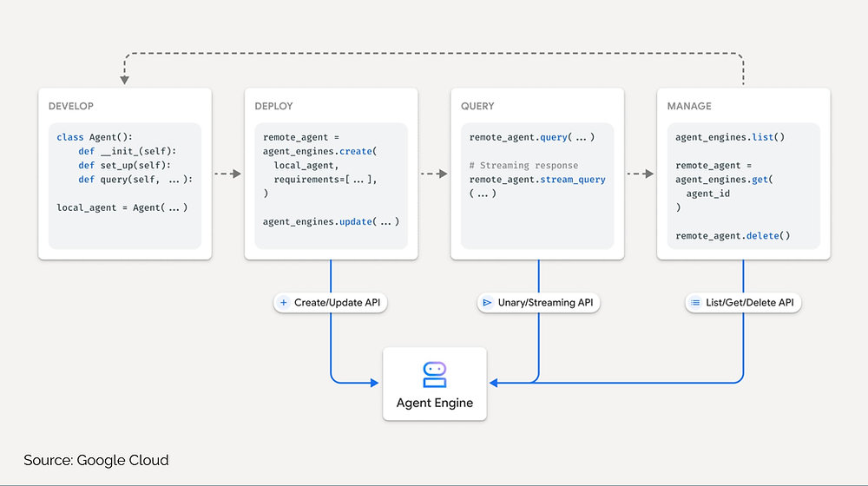Click the list icon in List/Get/Delete API
Image resolution: width=868 pixels, height=486 pixels.
point(695,303)
